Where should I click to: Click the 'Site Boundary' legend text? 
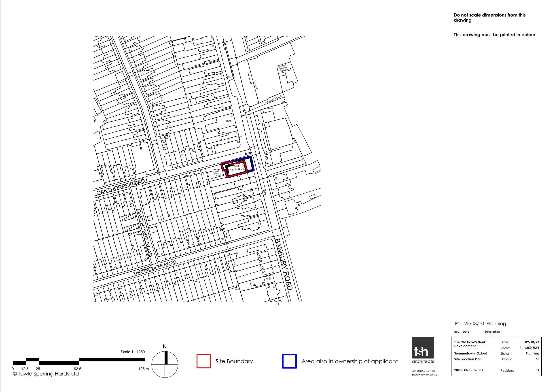pyautogui.click(x=234, y=361)
